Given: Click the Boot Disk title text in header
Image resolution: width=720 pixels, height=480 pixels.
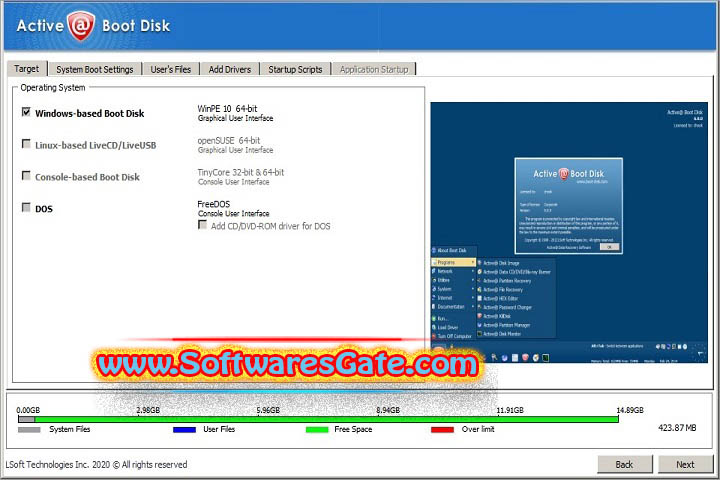Looking at the screenshot, I should 136,26.
